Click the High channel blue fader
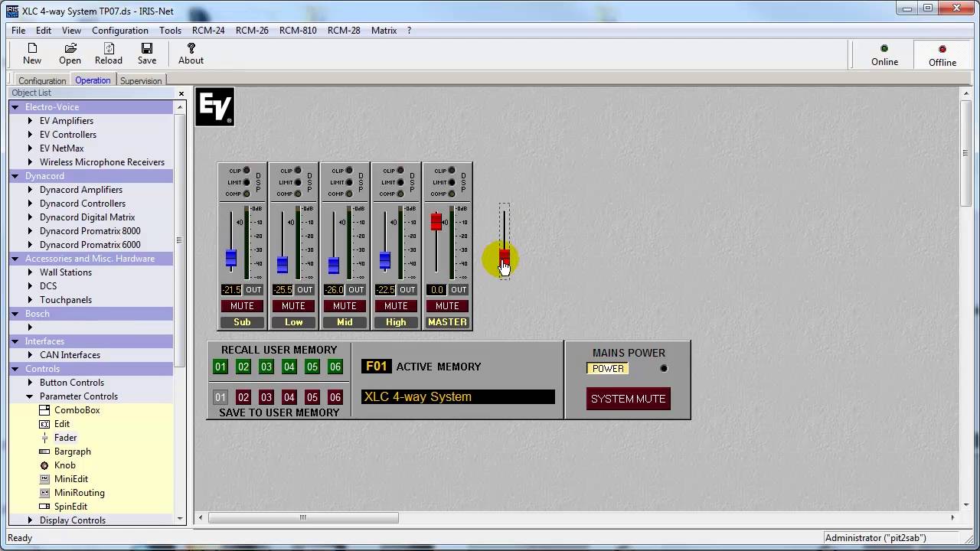Image resolution: width=980 pixels, height=551 pixels. pos(385,261)
